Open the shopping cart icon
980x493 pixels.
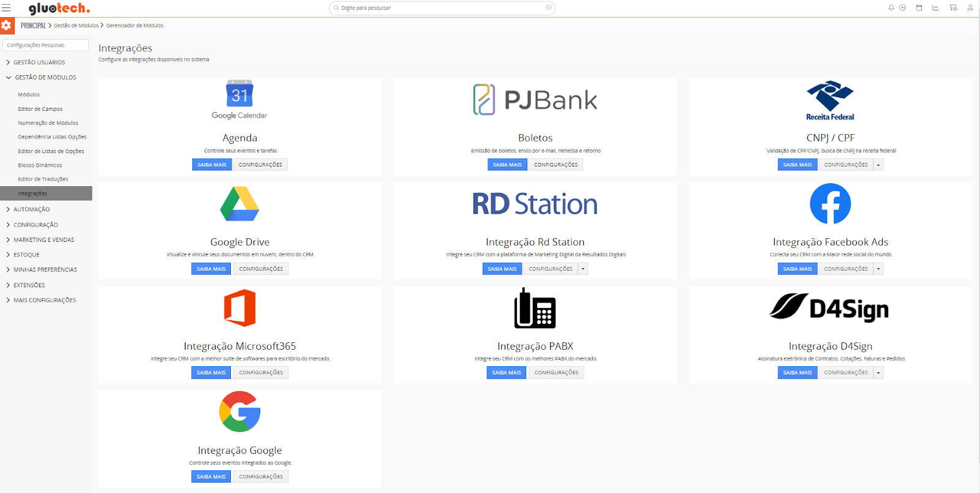point(953,8)
